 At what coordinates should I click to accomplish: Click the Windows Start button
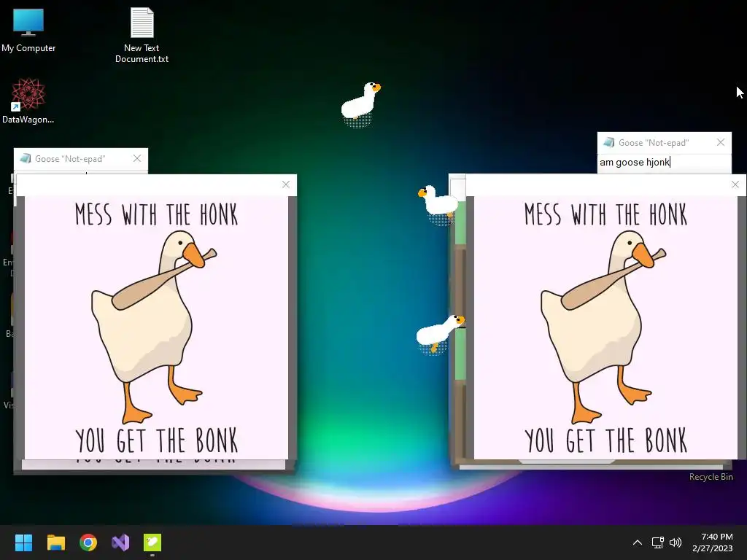pos(23,542)
